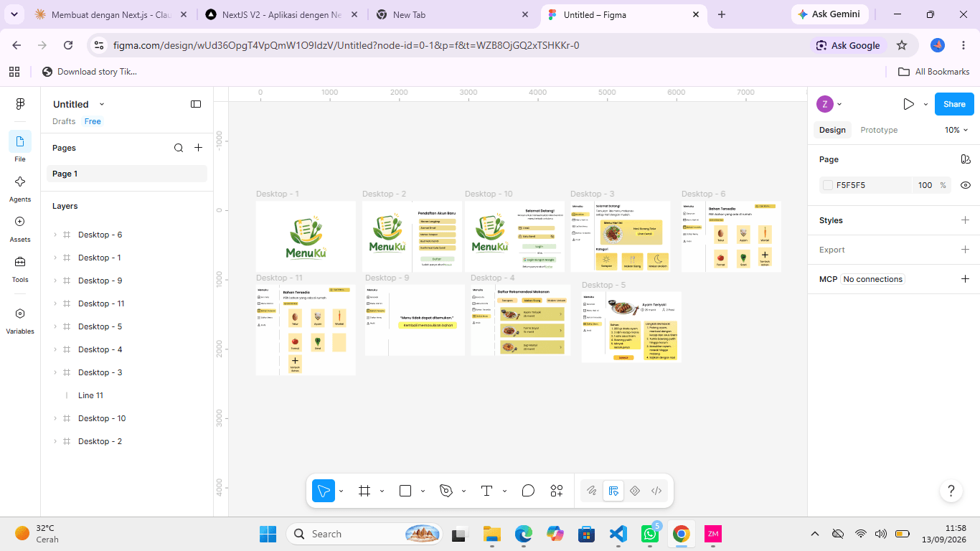Switch to Design mode in toolbar
Viewport: 980px width, 551px height.
(613, 491)
